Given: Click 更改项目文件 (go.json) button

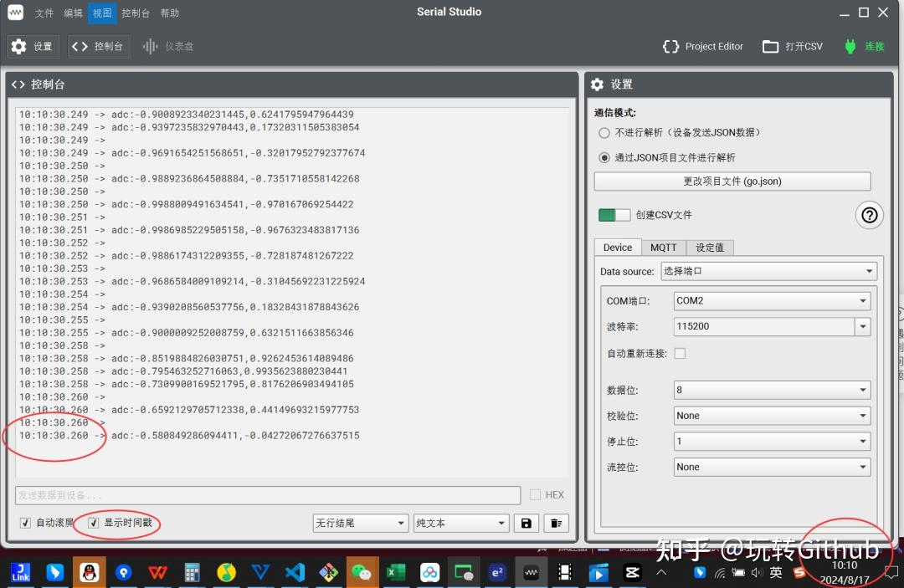Looking at the screenshot, I should coord(732,181).
